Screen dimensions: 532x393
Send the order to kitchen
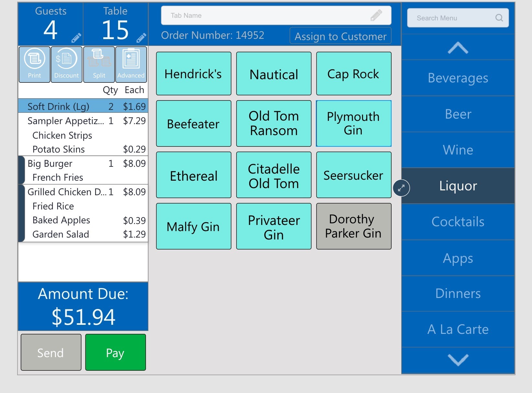(x=51, y=352)
